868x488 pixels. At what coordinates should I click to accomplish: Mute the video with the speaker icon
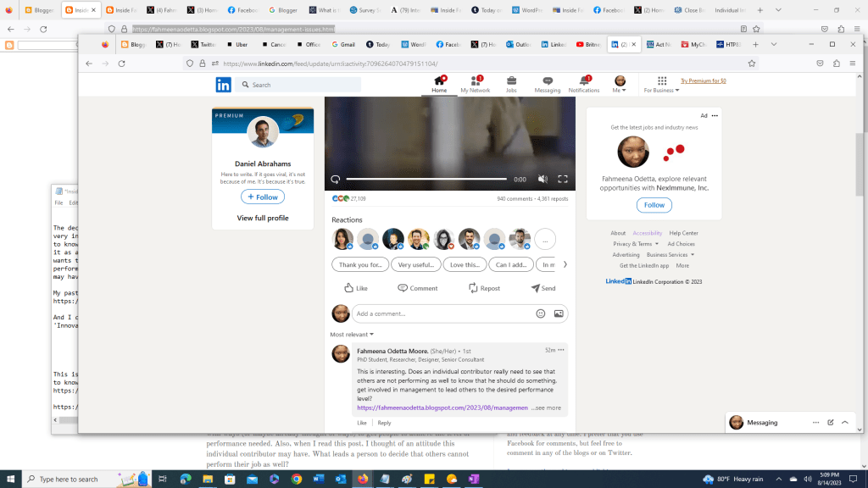(542, 180)
